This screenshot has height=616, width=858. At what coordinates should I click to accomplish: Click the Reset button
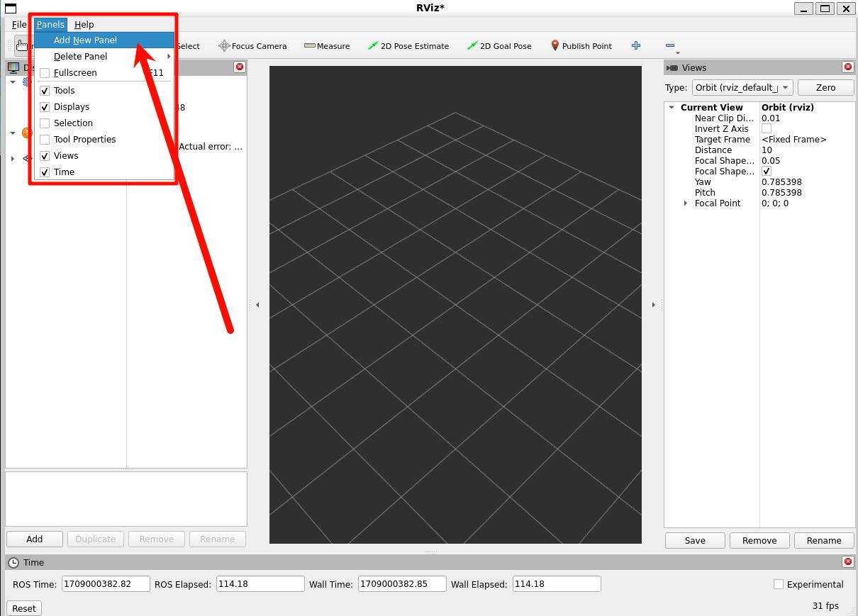click(x=23, y=608)
